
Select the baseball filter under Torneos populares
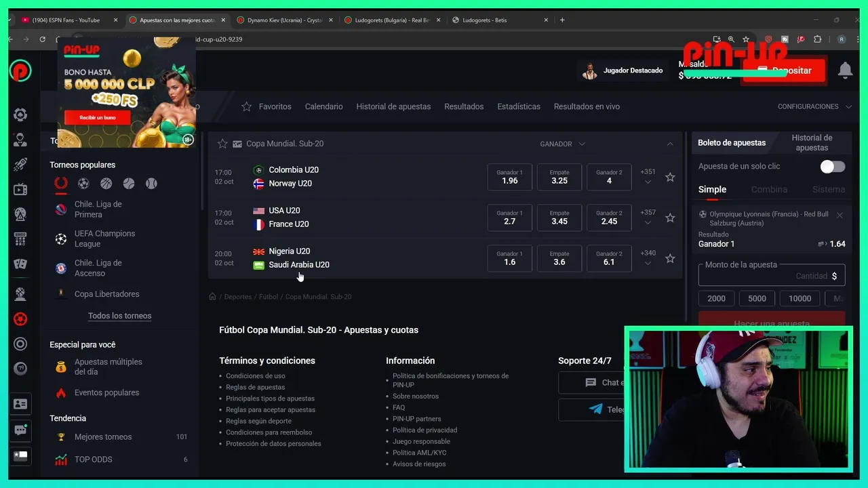[151, 183]
